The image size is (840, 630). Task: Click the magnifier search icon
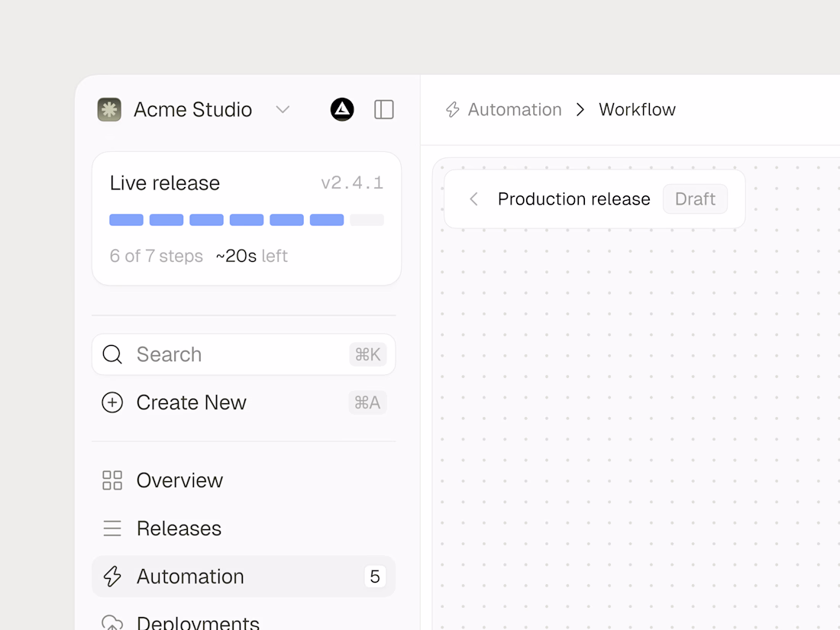(112, 354)
